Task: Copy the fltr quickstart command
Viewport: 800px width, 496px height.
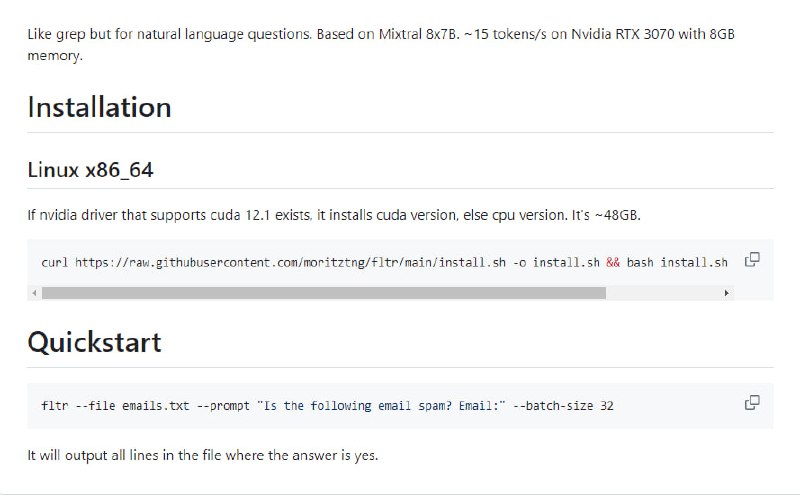Action: 752,403
